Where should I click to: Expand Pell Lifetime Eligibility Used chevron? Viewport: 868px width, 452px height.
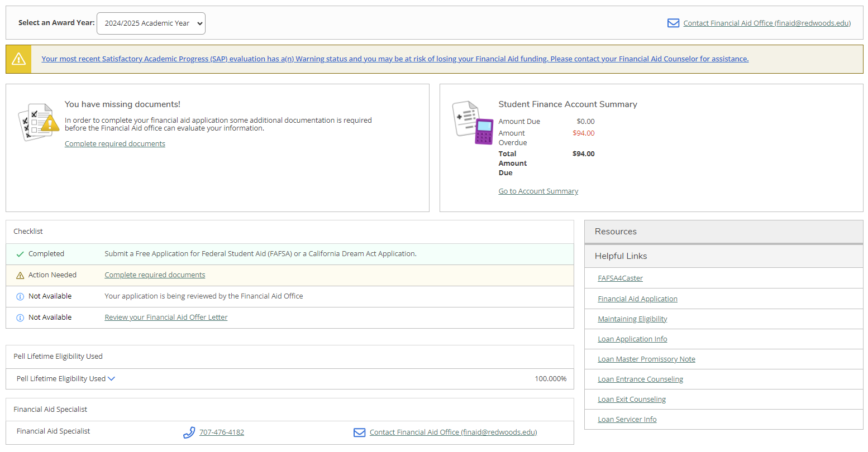click(111, 379)
